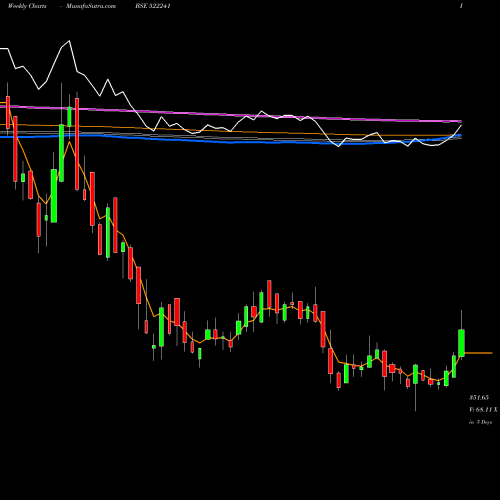Click the '351.65' price value
Screen dimensions: 500x500
pos(479,397)
